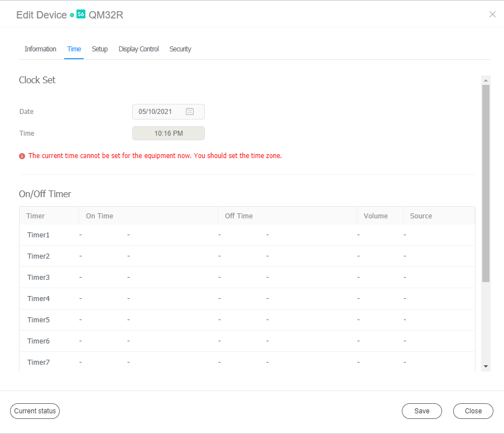Open the calendar date picker icon

[190, 111]
